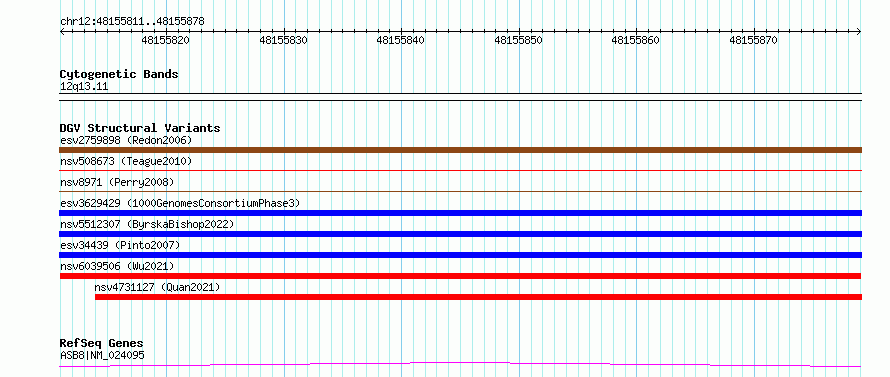The height and width of the screenshot is (377, 890).
Task: Open variant nsv5512307 (ByrskaBishop2022) label
Action: [x=147, y=224]
